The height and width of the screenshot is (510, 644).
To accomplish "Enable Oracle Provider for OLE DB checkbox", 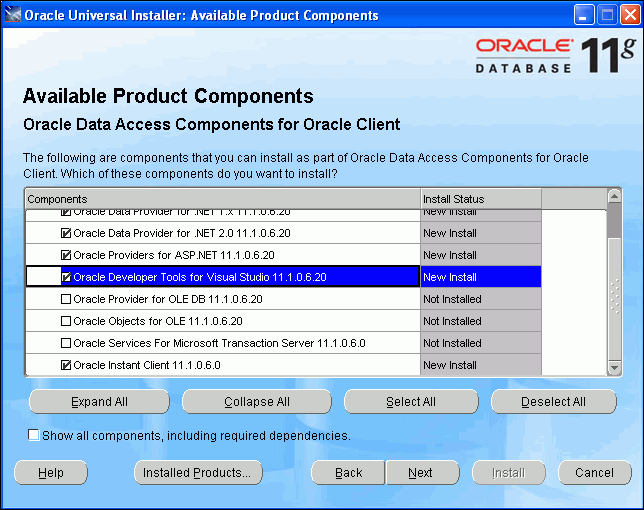I will 66,299.
